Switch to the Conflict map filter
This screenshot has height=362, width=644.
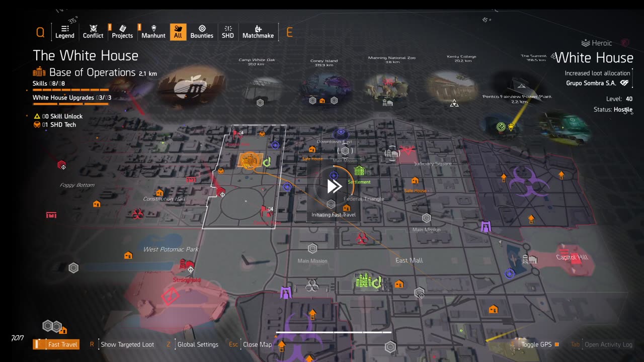93,32
